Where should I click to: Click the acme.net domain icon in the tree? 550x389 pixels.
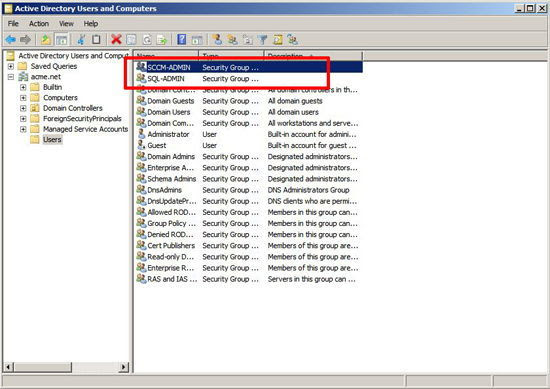[x=24, y=76]
